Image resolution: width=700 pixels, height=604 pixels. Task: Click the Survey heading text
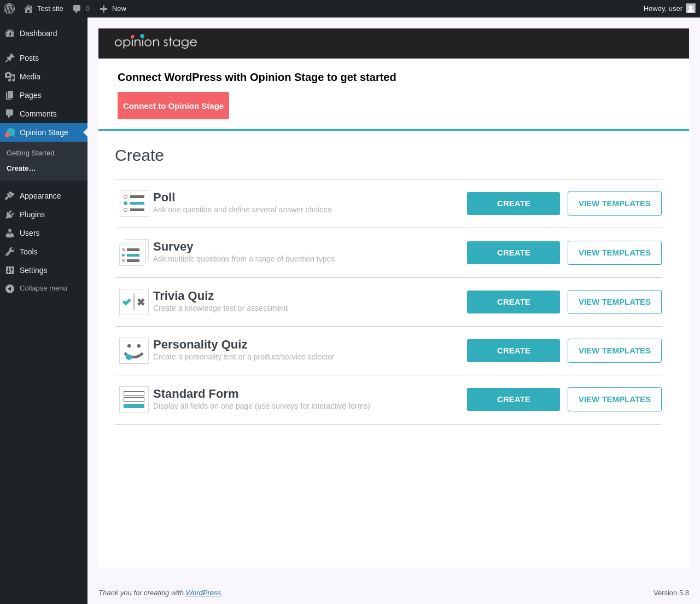point(173,247)
